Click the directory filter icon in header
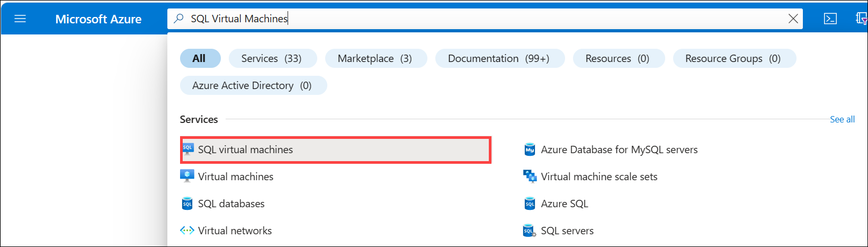Screen dimensions: 868x247 (x=861, y=19)
